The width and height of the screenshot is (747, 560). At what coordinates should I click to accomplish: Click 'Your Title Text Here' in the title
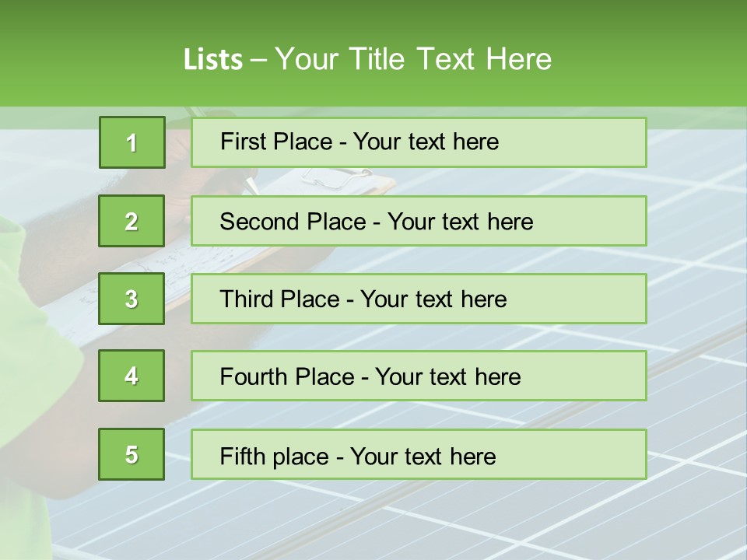(x=412, y=59)
